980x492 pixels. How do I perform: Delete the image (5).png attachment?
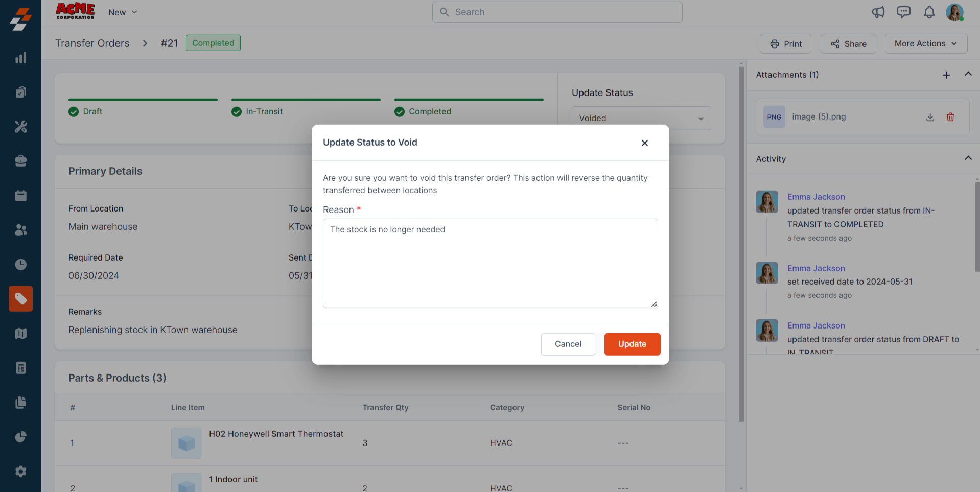(950, 117)
